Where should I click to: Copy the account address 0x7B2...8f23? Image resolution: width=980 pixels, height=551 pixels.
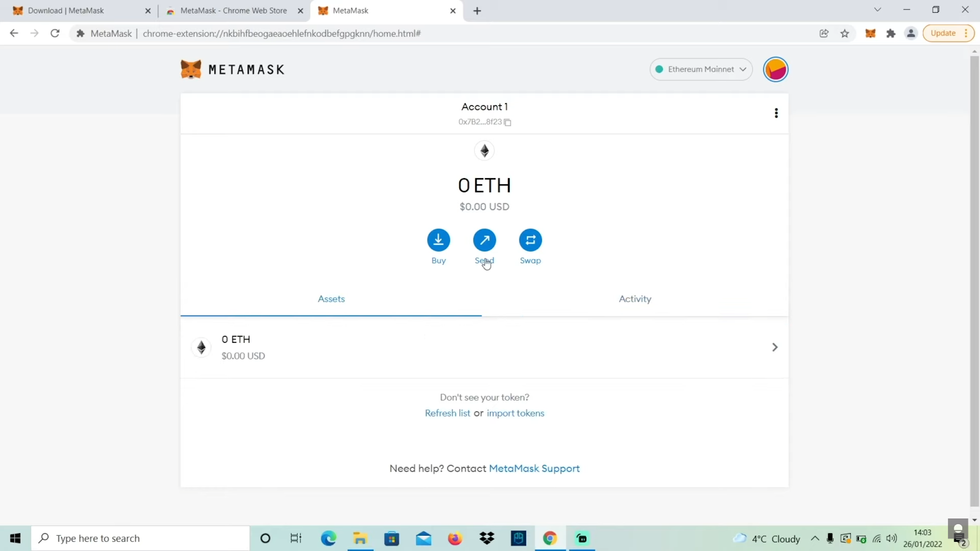tap(507, 122)
